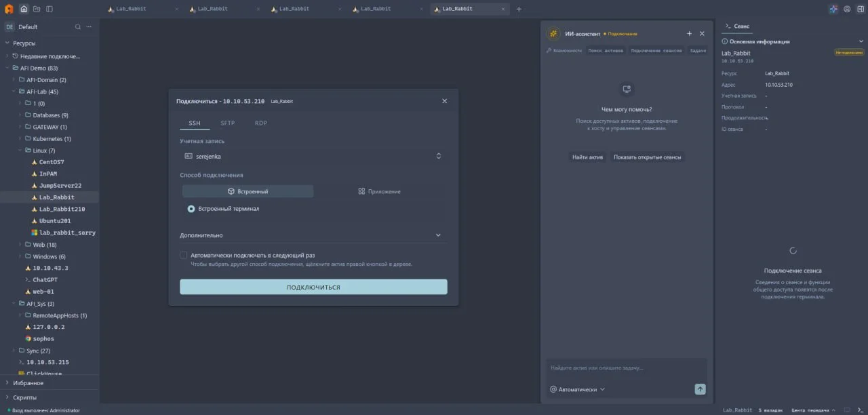Send the AI assistant message arrow
This screenshot has width=868, height=415.
pyautogui.click(x=700, y=389)
